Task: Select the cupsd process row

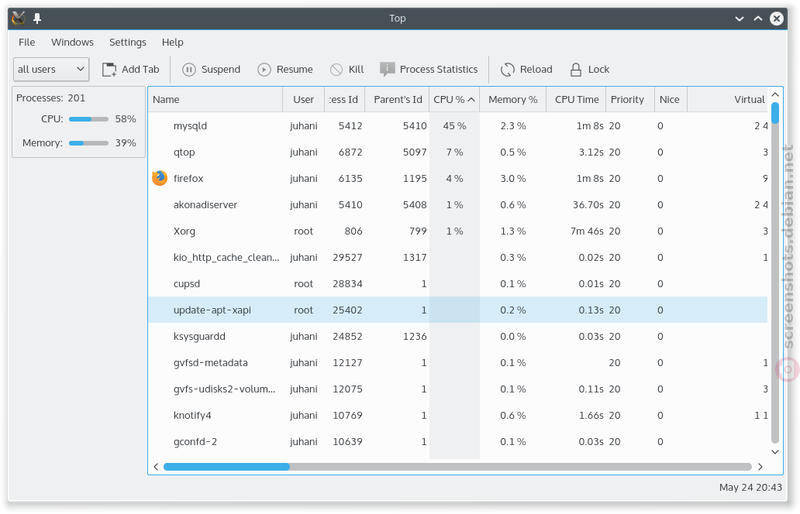Action: (x=458, y=284)
